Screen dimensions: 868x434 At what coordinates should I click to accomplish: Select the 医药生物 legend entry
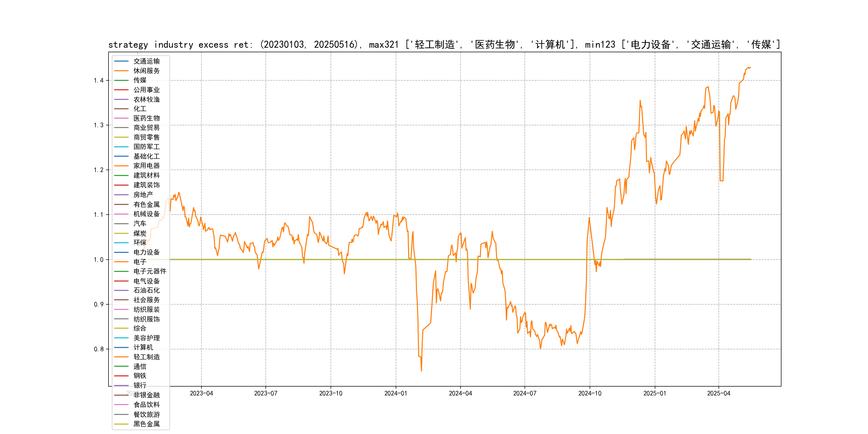coord(146,118)
